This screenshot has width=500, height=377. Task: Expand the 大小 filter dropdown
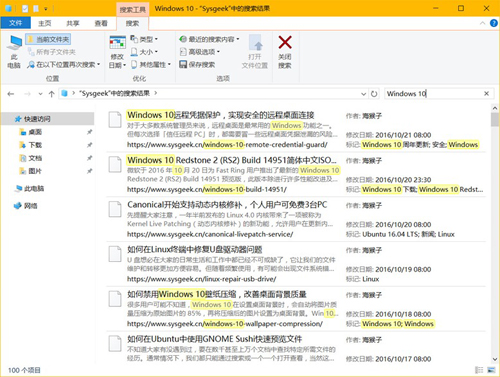coord(144,52)
